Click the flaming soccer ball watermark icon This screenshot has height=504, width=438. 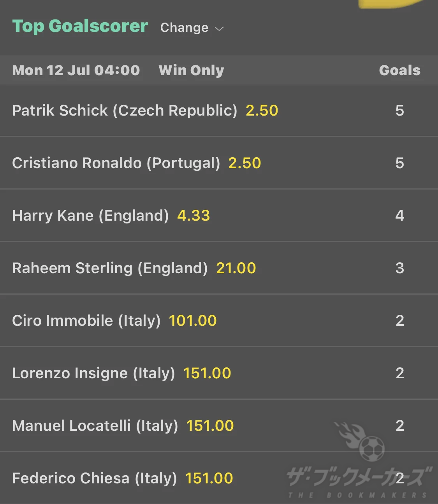pyautogui.click(x=361, y=442)
